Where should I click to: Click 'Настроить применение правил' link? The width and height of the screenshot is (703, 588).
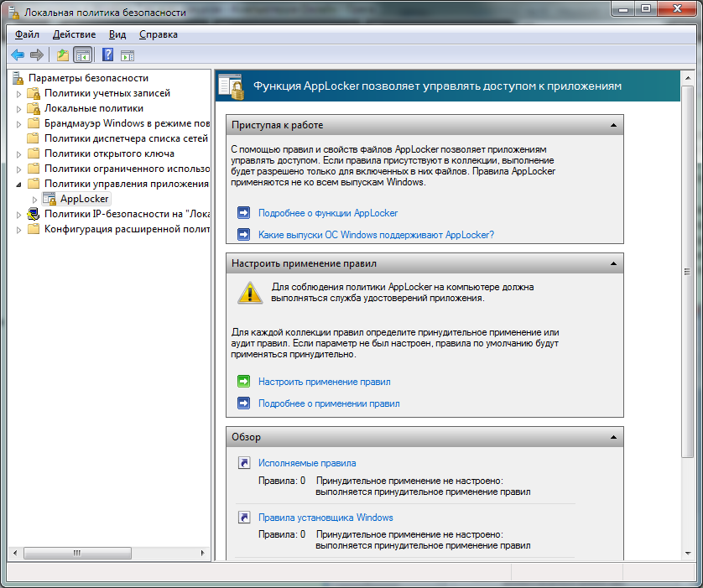point(324,382)
